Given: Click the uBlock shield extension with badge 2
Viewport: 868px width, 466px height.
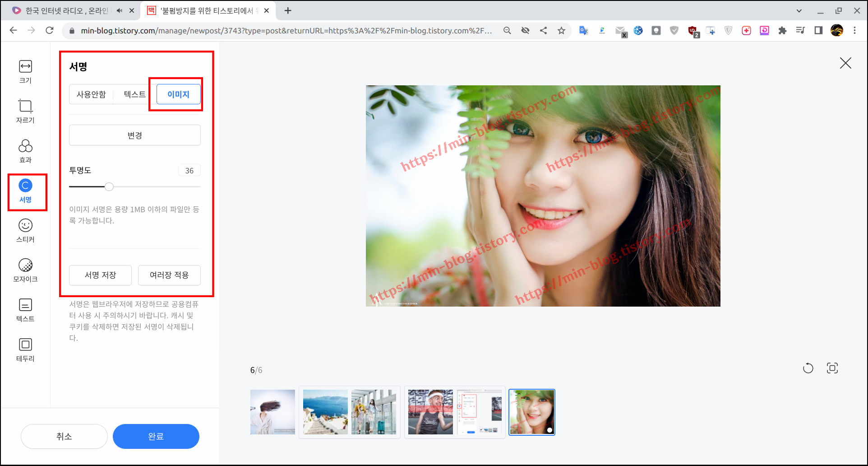Looking at the screenshot, I should tap(693, 31).
